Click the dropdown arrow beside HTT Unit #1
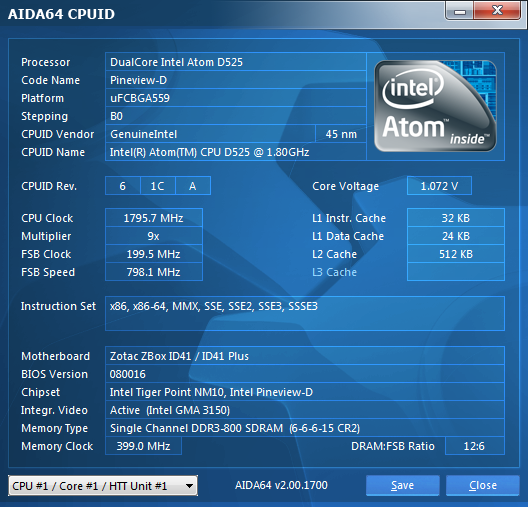The width and height of the screenshot is (528, 507). pyautogui.click(x=190, y=486)
